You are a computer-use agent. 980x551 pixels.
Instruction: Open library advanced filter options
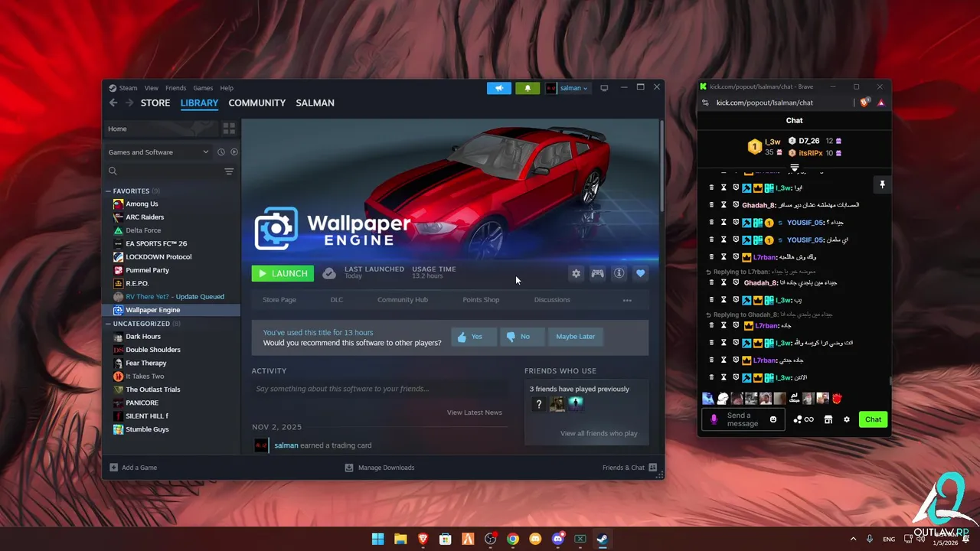(229, 171)
